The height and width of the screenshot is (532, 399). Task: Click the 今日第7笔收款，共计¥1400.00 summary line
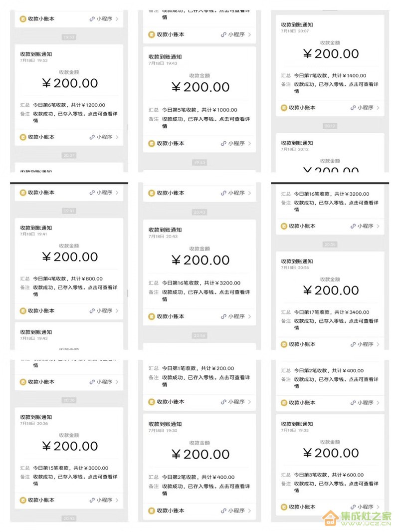(330, 76)
